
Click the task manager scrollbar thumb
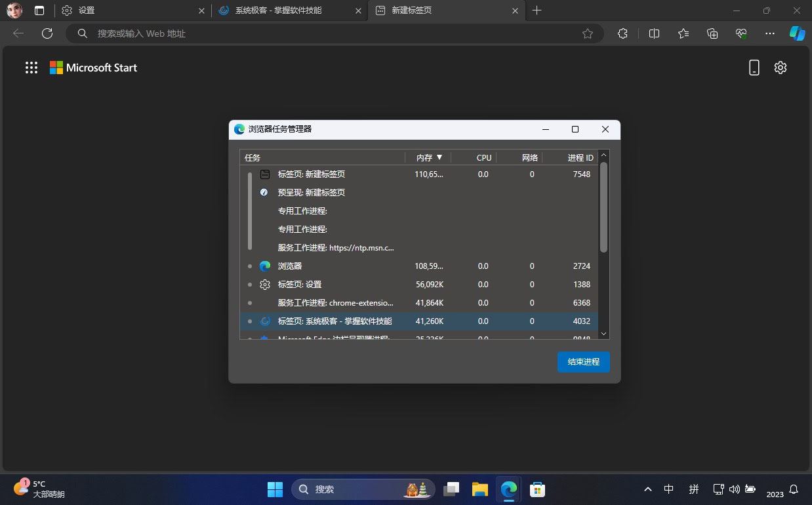click(x=604, y=207)
